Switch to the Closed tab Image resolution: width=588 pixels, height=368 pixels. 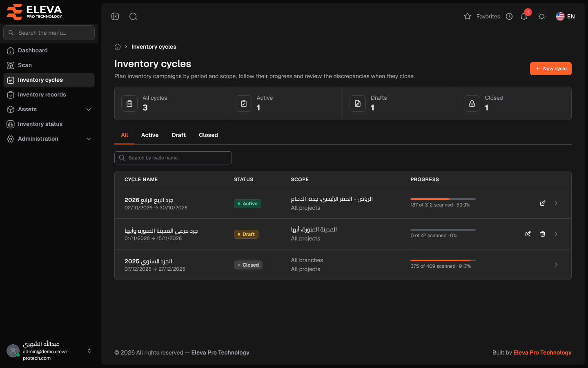[x=208, y=135]
